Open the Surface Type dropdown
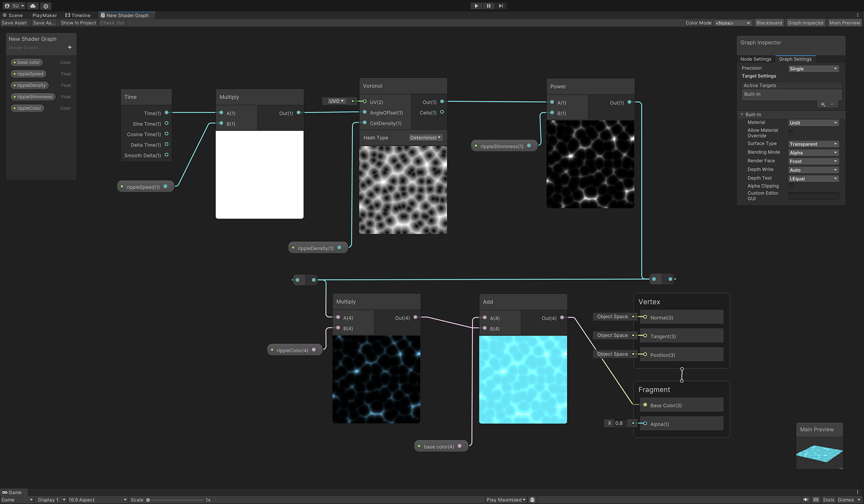Image resolution: width=864 pixels, height=504 pixels. (x=813, y=144)
